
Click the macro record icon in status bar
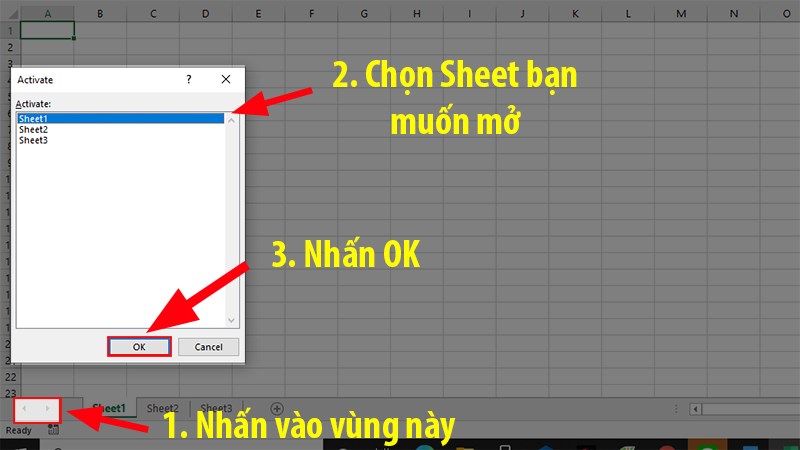[53, 430]
